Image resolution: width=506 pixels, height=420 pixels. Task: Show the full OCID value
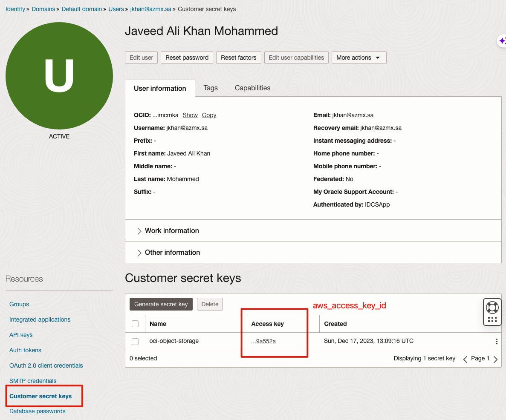tap(190, 115)
